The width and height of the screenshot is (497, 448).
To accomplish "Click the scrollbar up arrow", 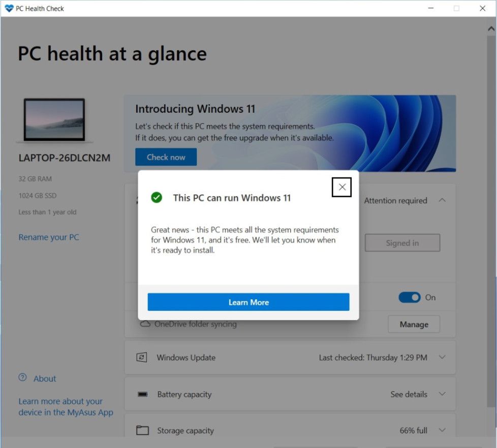I will point(491,29).
